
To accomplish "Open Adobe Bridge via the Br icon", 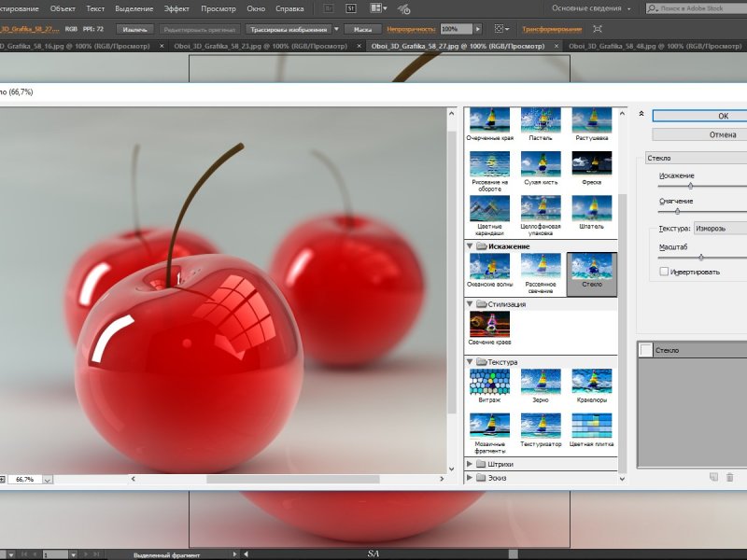I will 329,8.
